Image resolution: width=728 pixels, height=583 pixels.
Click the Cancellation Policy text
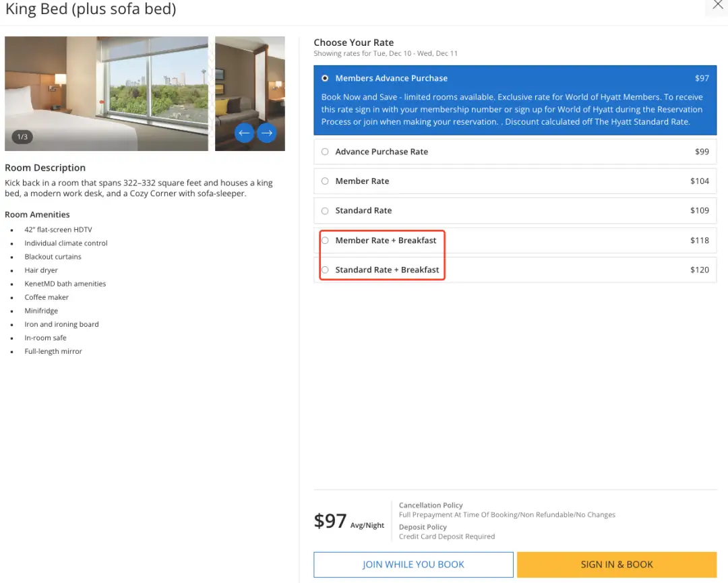coord(431,505)
